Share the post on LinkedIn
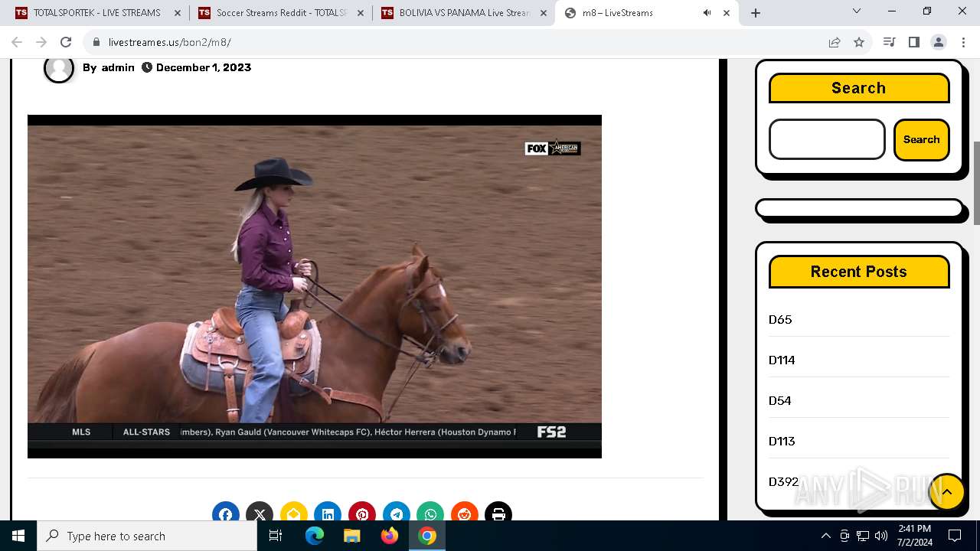Screen dimensions: 980x551 tap(328, 511)
